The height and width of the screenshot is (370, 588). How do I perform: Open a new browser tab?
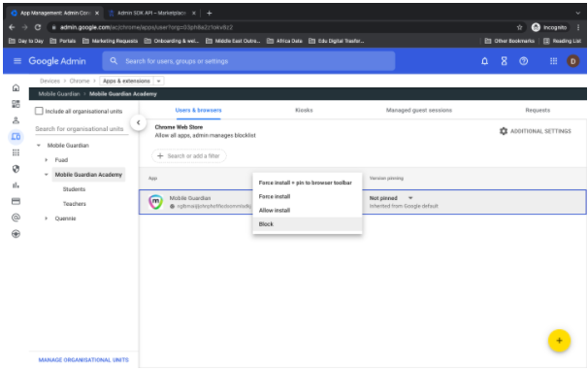click(210, 14)
